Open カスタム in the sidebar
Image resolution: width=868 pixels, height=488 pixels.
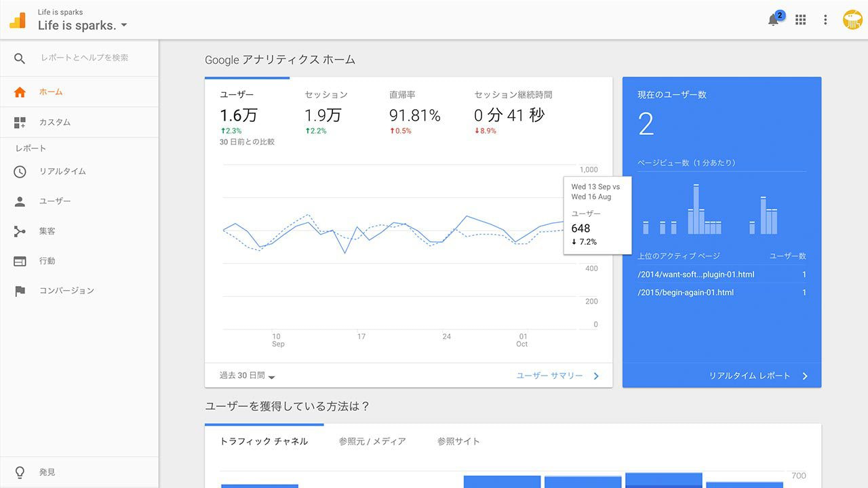tap(79, 123)
